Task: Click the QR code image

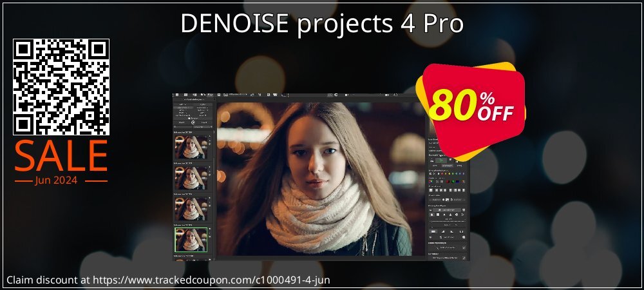Action: click(61, 87)
